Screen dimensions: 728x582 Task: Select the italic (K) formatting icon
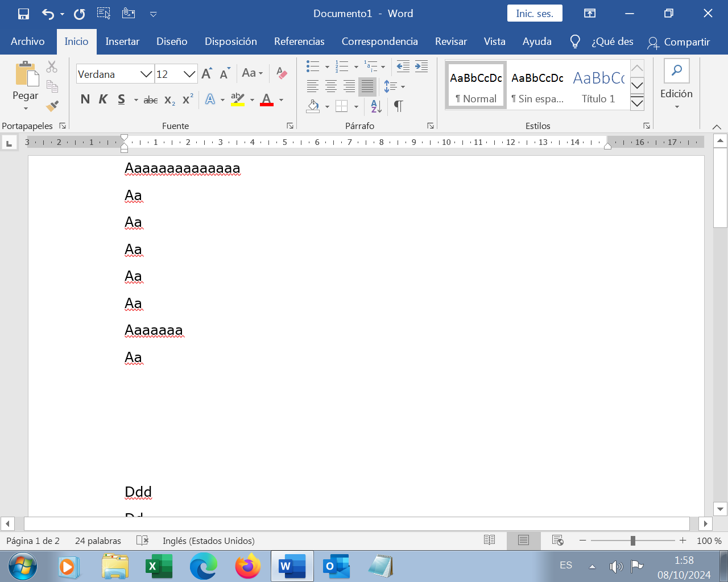(103, 99)
